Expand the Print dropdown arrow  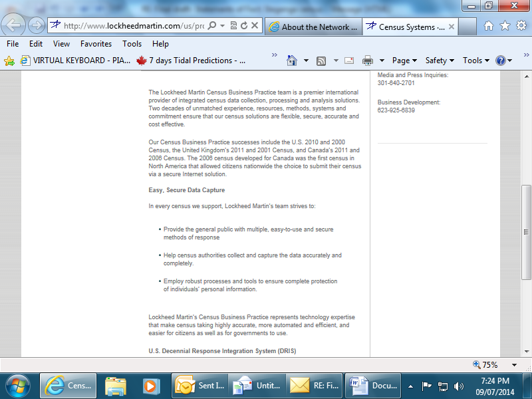tap(382, 61)
